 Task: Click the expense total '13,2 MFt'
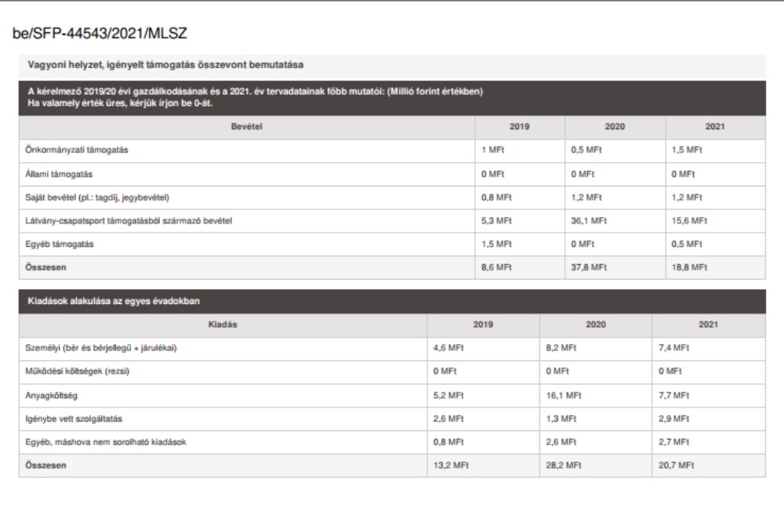pos(451,465)
